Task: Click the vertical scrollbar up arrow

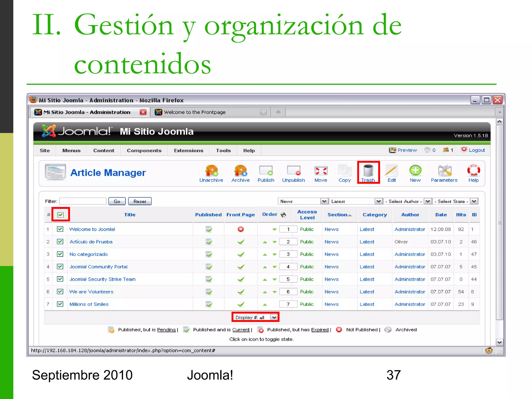Action: click(500, 122)
